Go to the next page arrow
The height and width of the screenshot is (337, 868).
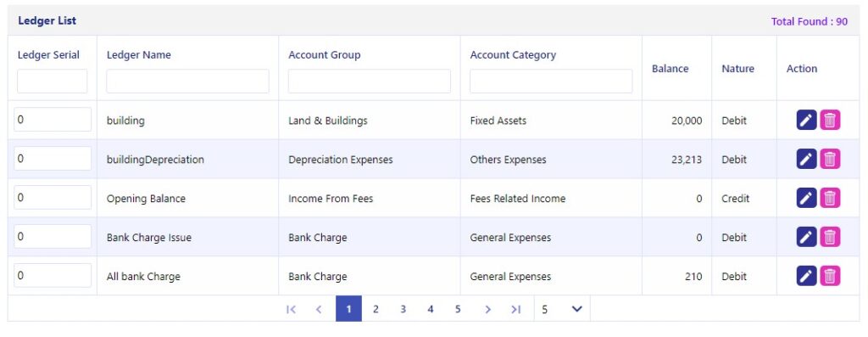[487, 309]
